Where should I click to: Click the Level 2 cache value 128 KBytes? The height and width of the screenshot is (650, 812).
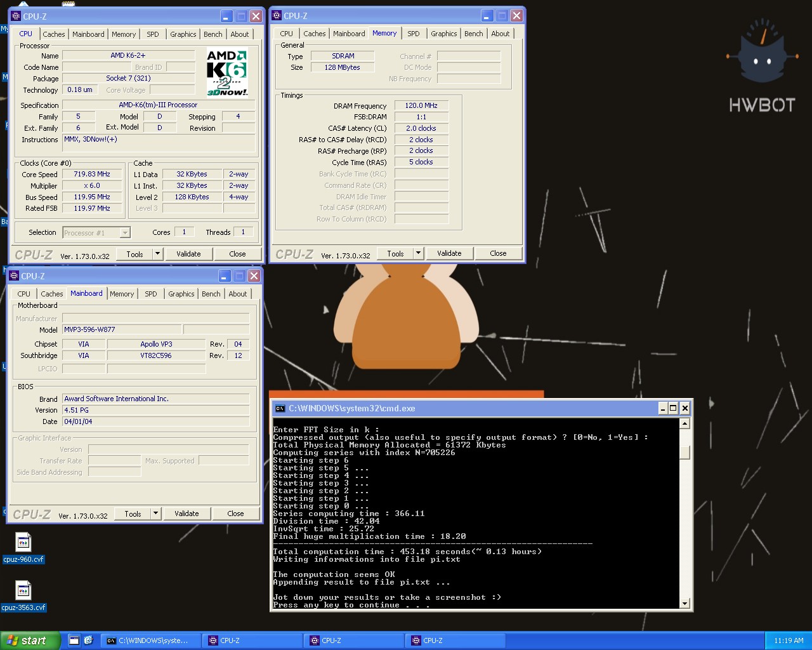(192, 197)
